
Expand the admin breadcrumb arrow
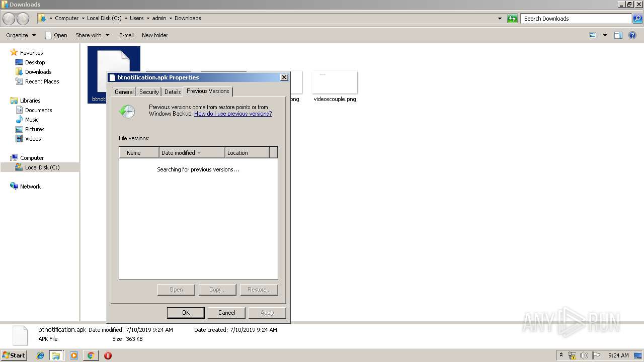tap(171, 18)
